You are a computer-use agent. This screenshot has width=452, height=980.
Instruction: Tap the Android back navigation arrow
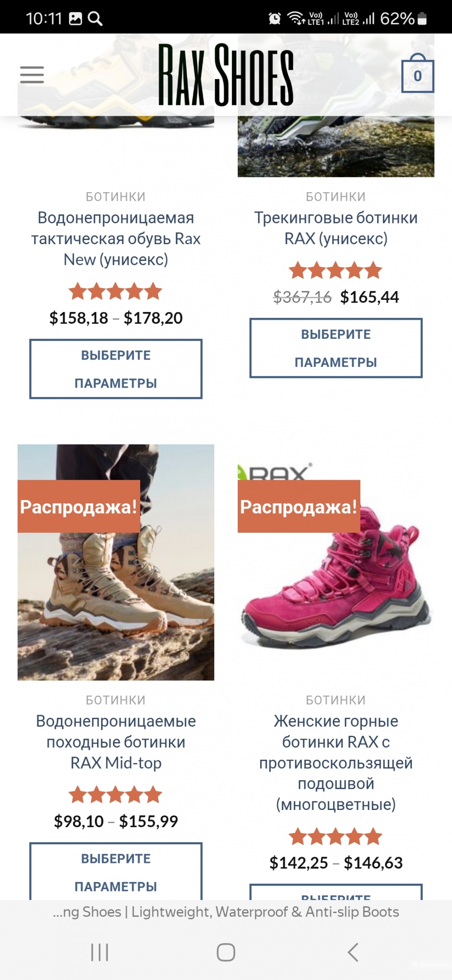click(353, 952)
